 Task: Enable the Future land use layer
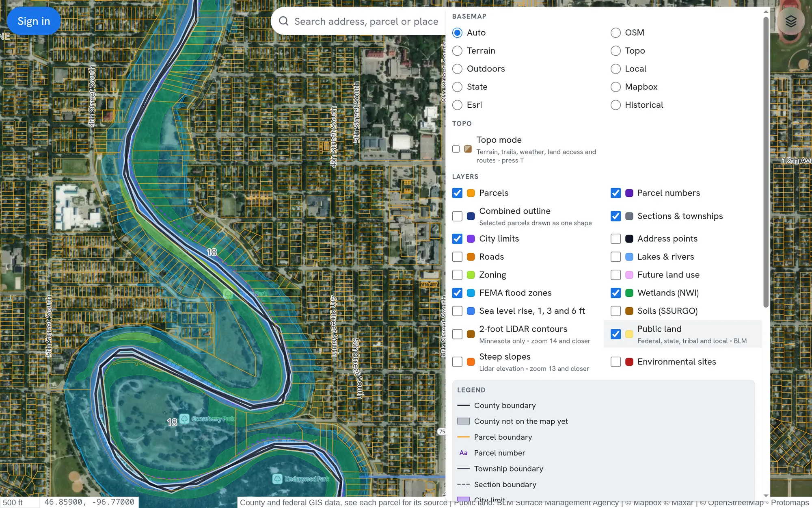coord(615,275)
